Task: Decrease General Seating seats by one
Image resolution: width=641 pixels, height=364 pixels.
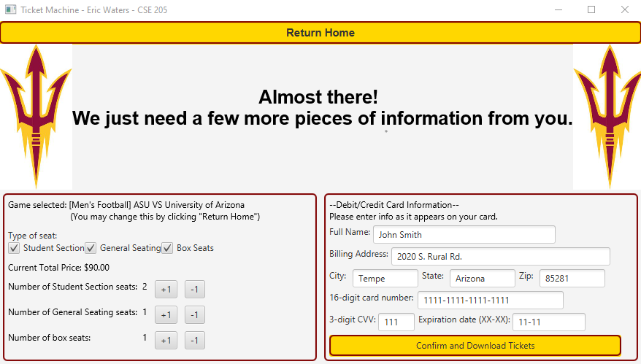Action: tap(195, 315)
